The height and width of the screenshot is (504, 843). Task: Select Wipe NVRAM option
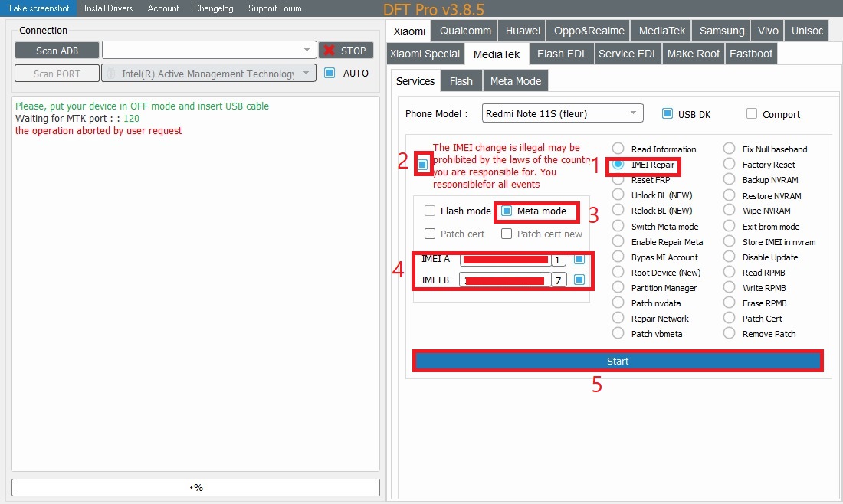tap(729, 210)
